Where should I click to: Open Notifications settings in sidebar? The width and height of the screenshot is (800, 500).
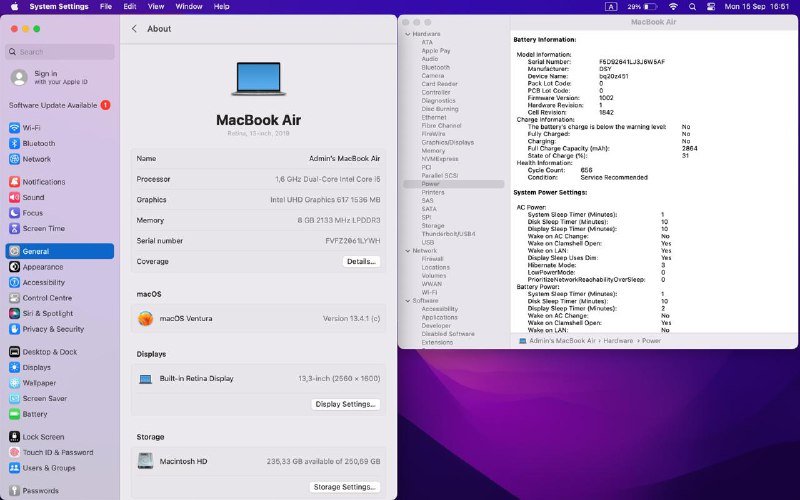pos(37,182)
